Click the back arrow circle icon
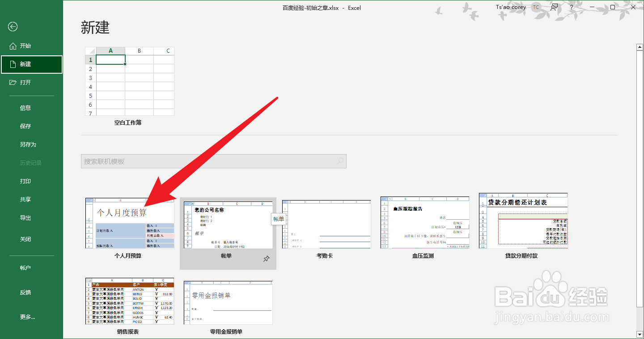This screenshot has width=644, height=339. pyautogui.click(x=13, y=27)
